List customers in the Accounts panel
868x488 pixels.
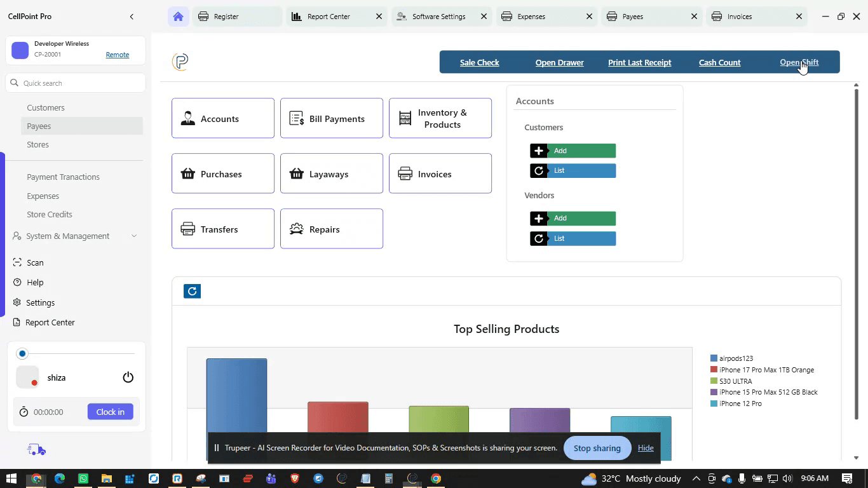573,170
